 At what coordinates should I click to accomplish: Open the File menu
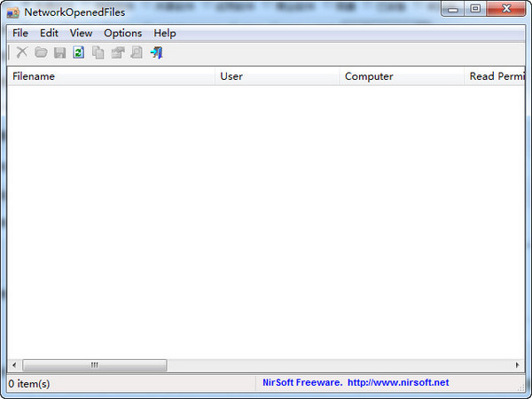(20, 34)
